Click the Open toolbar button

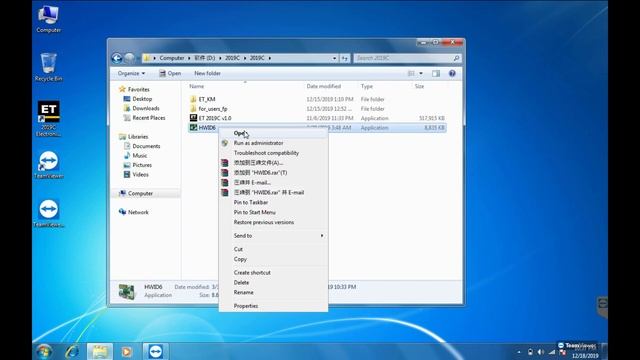click(170, 73)
